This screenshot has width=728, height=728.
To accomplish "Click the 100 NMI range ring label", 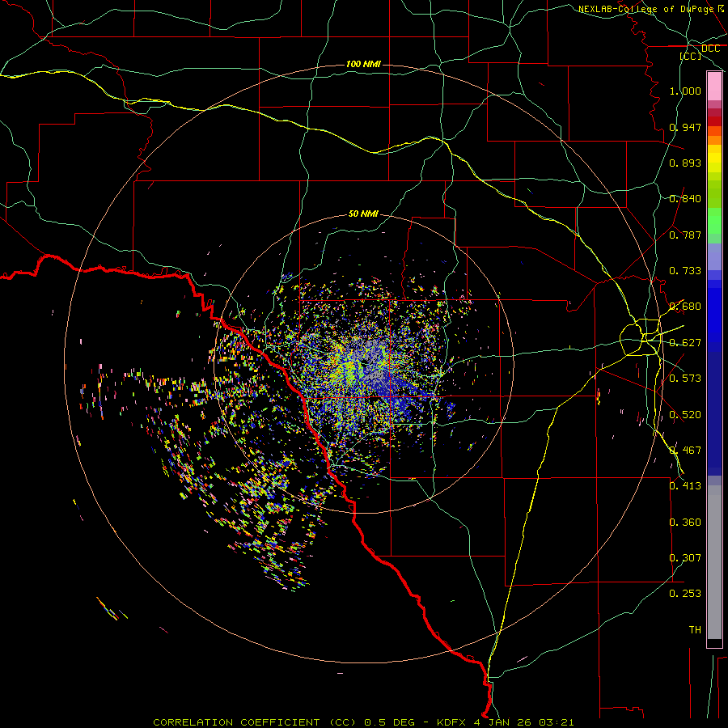I will tap(363, 64).
